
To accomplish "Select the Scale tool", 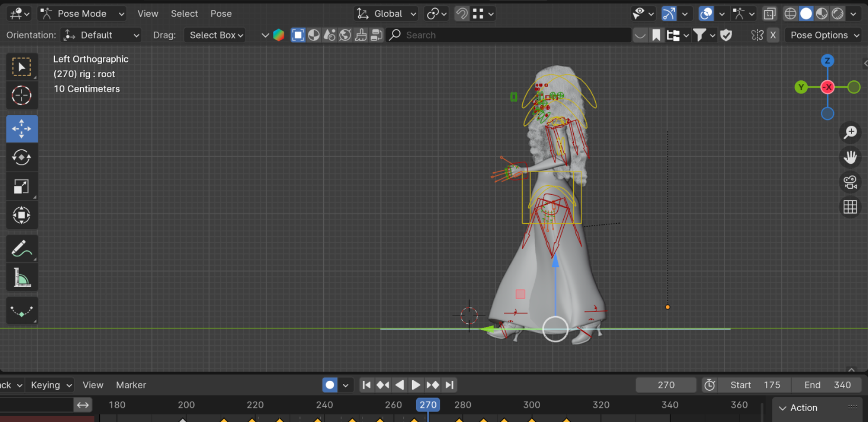I will pos(21,186).
